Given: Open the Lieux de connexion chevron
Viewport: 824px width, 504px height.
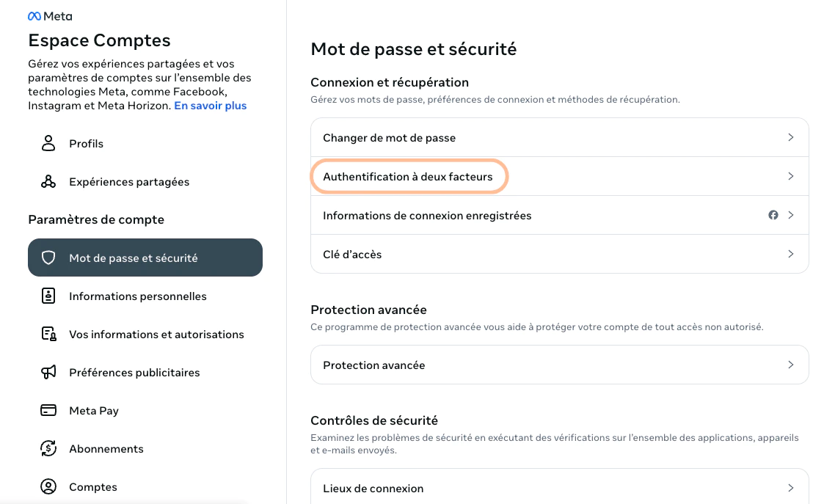Looking at the screenshot, I should (790, 488).
